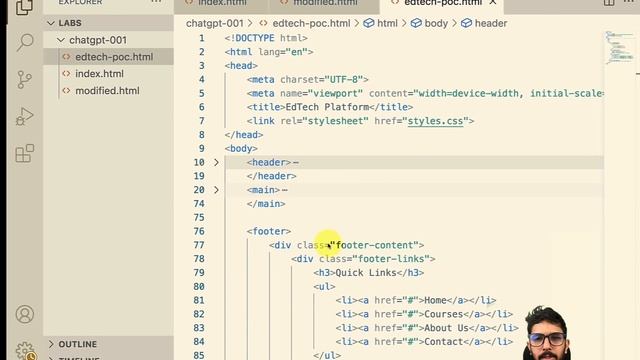Open modified.html from the file tree
This screenshot has height=360, width=640.
point(108,91)
